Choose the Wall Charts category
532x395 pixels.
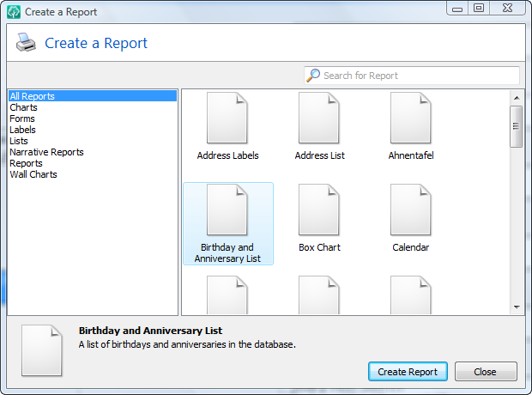33,174
